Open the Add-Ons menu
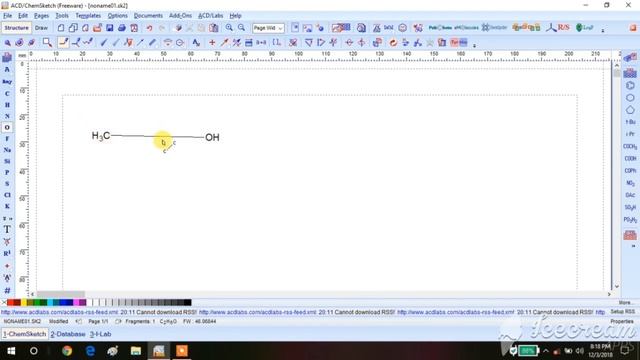Image resolution: width=640 pixels, height=360 pixels. click(x=180, y=16)
